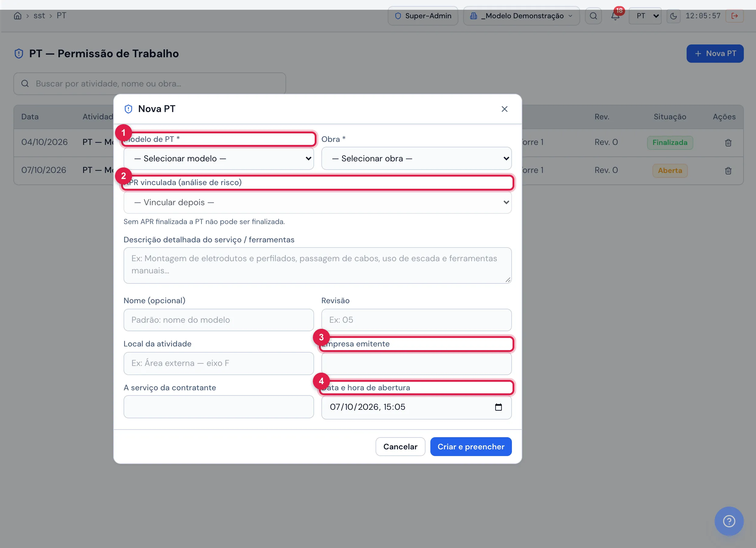Viewport: 756px width, 548px height.
Task: Click the Data e hora de abertura value
Action: tap(367, 407)
